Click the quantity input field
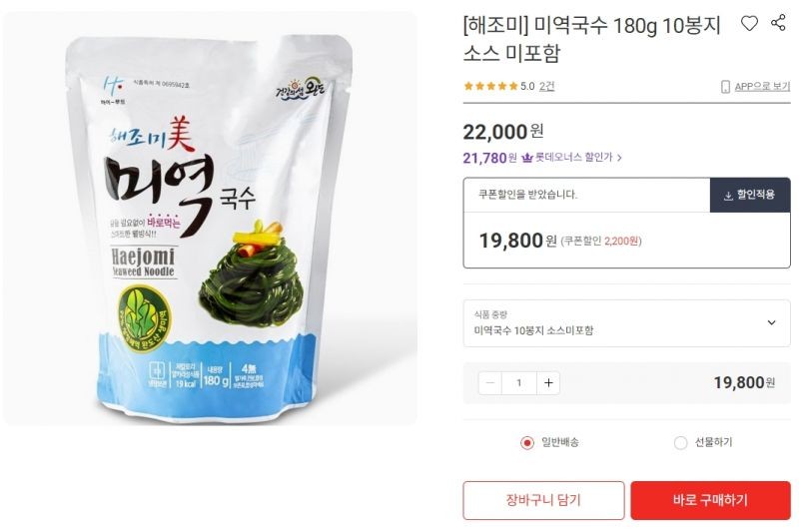Image resolution: width=799 pixels, height=532 pixels. pos(519,383)
